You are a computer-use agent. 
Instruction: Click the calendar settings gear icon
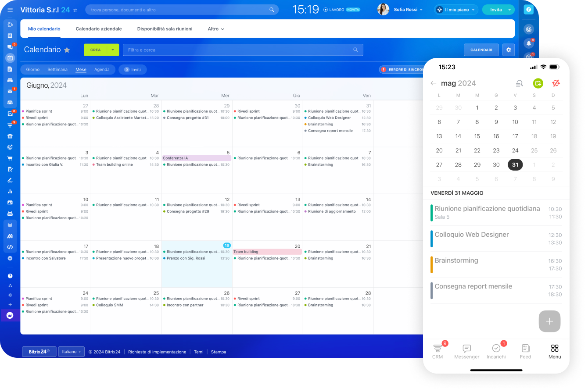[509, 50]
